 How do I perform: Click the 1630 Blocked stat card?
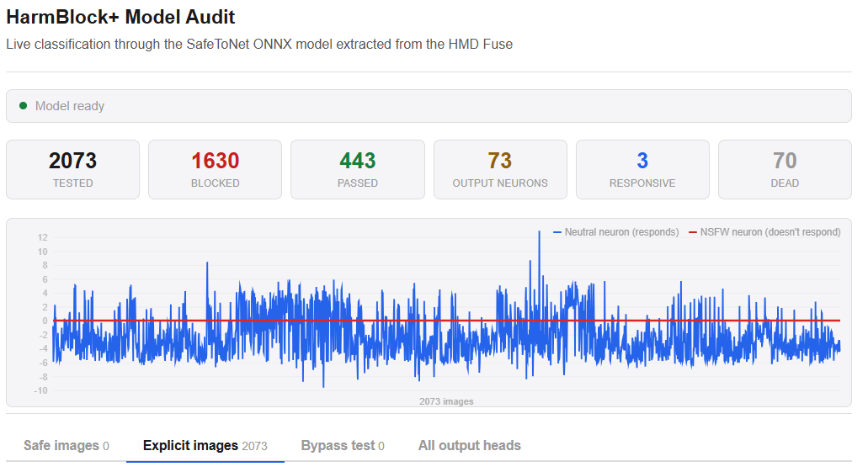215,169
